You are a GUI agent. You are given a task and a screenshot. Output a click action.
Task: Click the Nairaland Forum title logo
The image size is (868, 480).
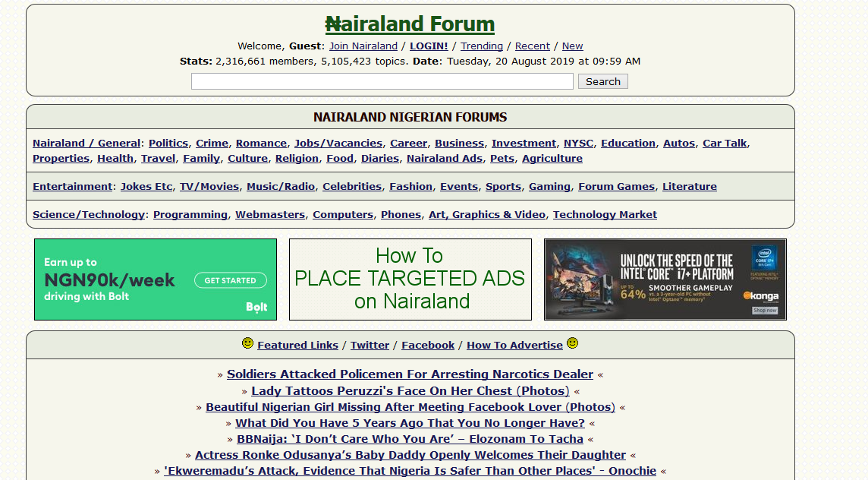(410, 24)
